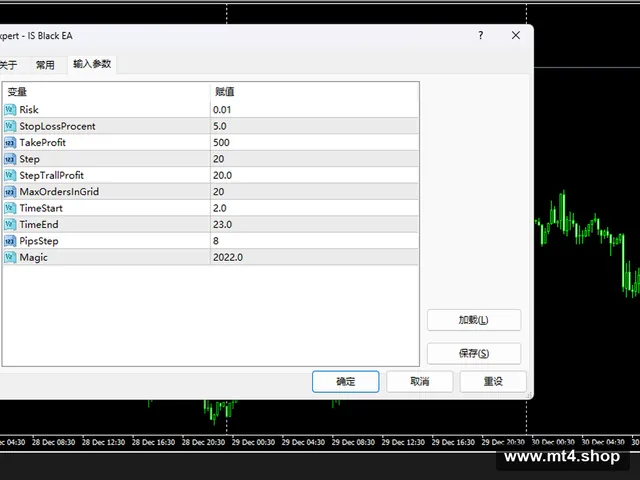Image resolution: width=640 pixels, height=480 pixels.
Task: Edit the Magic value 2022.0
Action: pyautogui.click(x=315, y=257)
